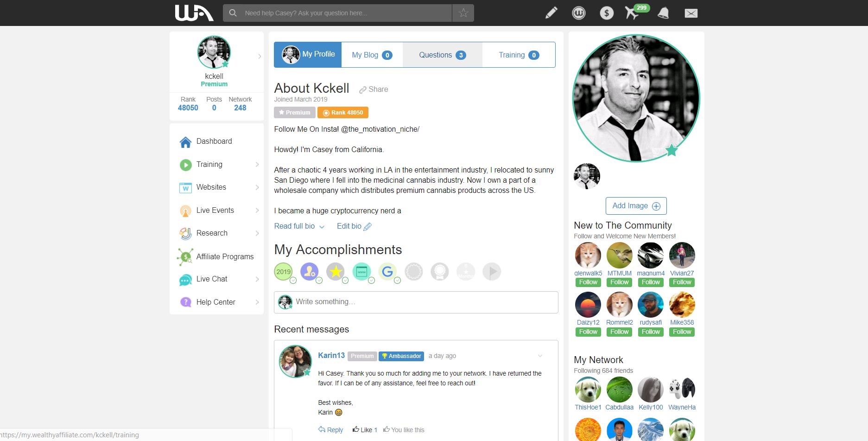Switch to the My Blog tab
This screenshot has height=441, width=868.
pyautogui.click(x=372, y=55)
